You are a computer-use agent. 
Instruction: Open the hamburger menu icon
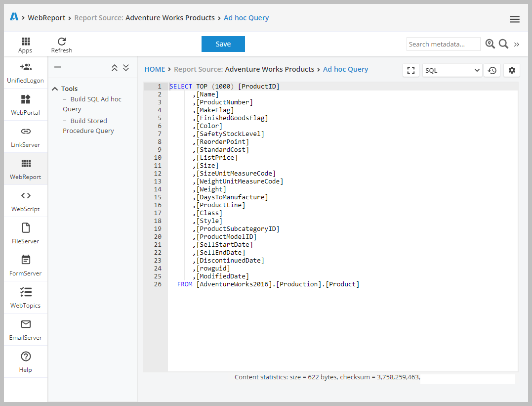point(514,19)
